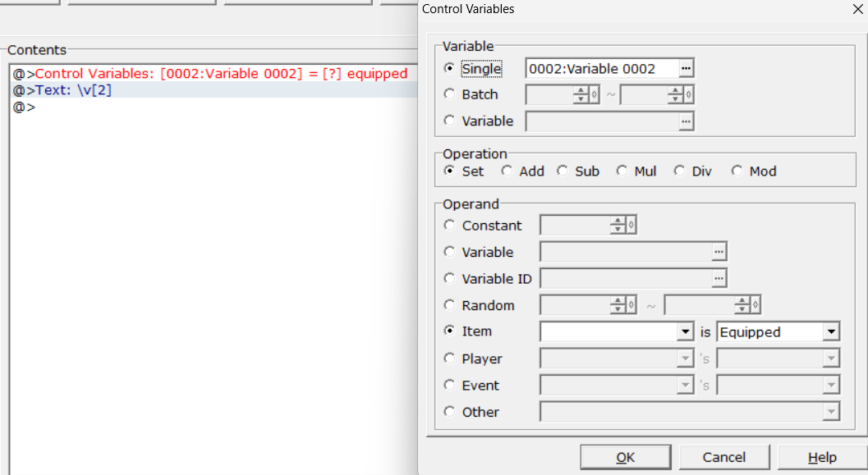Screen dimensions: 868x475
Task: Open the Variable selector ellipsis in Variable row
Action: point(687,121)
